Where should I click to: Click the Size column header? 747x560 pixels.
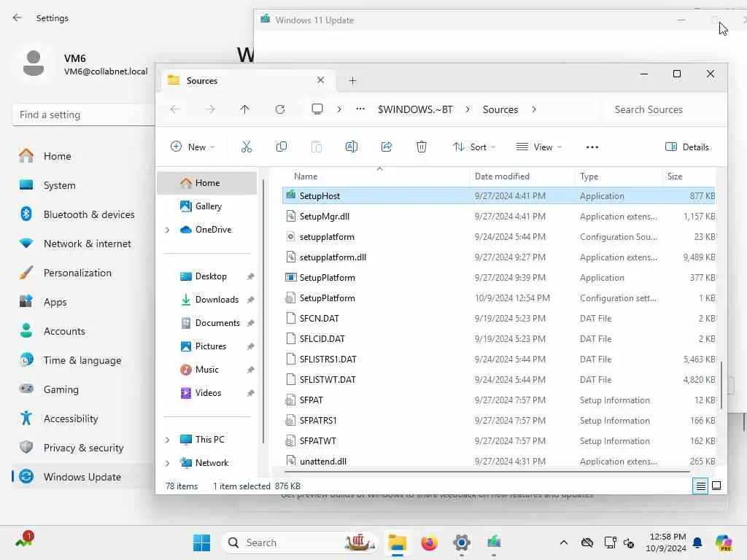point(675,176)
